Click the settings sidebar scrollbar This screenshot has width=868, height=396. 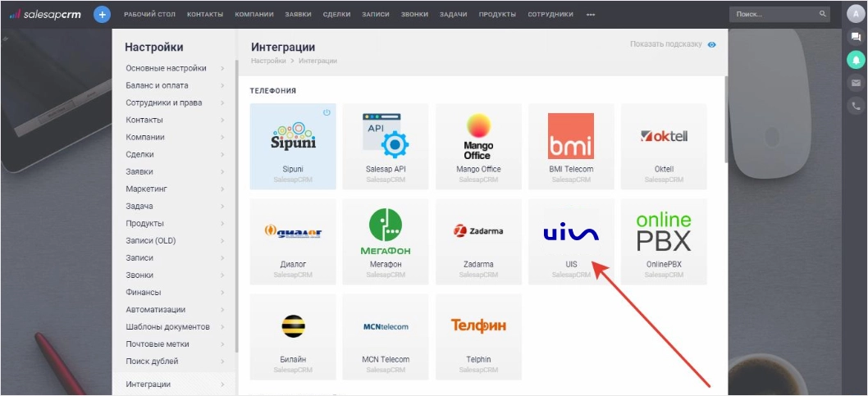(x=236, y=206)
